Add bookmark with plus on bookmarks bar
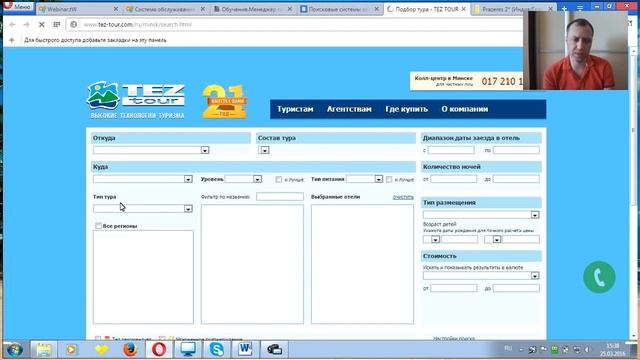 [11, 40]
